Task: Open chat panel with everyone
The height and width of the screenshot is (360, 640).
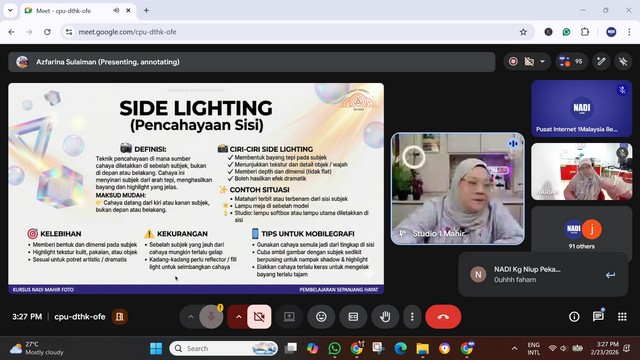Action: 598,317
